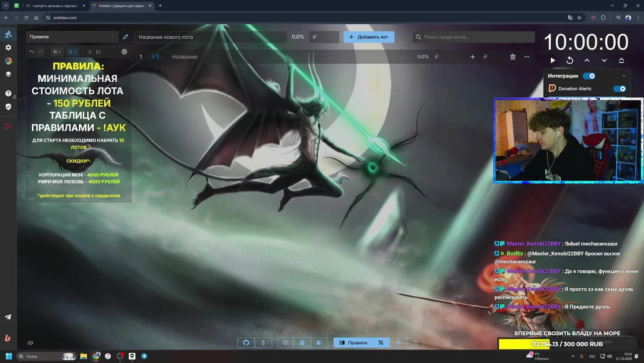
Task: Open the Telegram paper plane sidebar icon
Action: coord(8,317)
